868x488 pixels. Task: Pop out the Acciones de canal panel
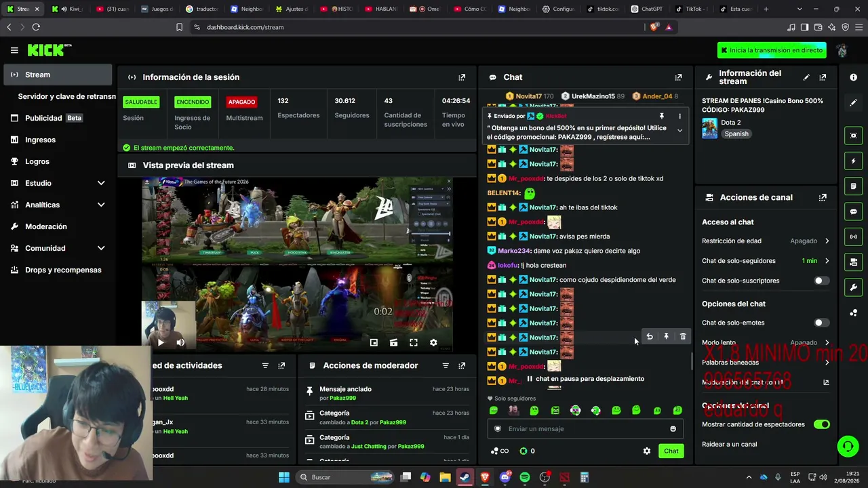[823, 197]
